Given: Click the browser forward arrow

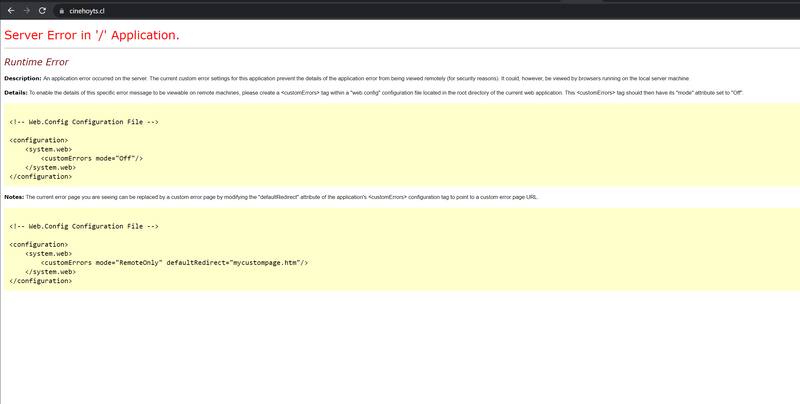Looking at the screenshot, I should click(x=27, y=9).
